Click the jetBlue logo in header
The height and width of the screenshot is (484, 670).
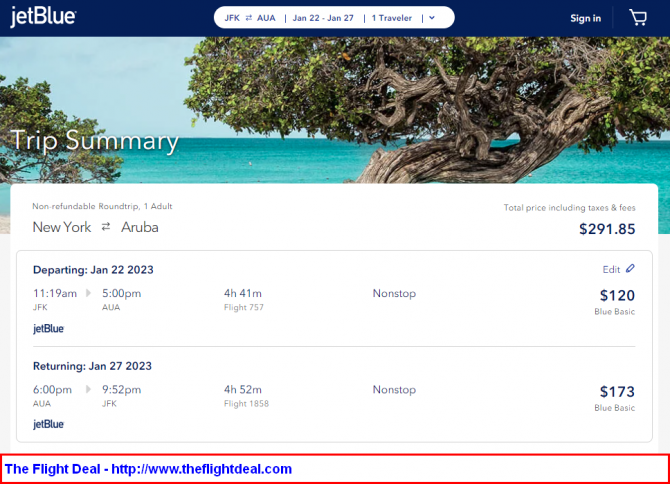(x=43, y=17)
